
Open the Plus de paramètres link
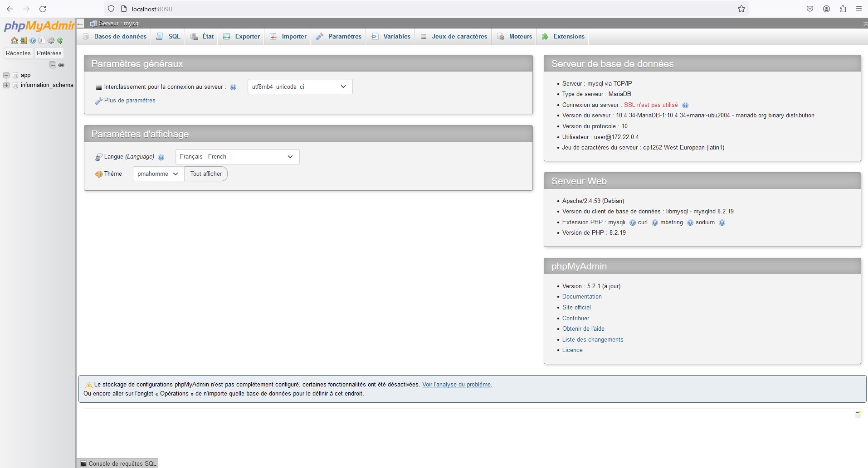[130, 101]
